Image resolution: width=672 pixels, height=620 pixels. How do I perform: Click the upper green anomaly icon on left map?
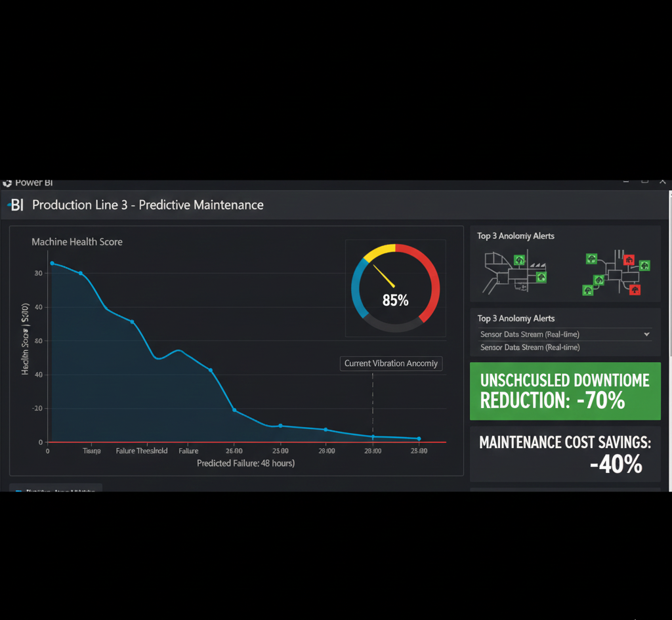[x=519, y=260]
